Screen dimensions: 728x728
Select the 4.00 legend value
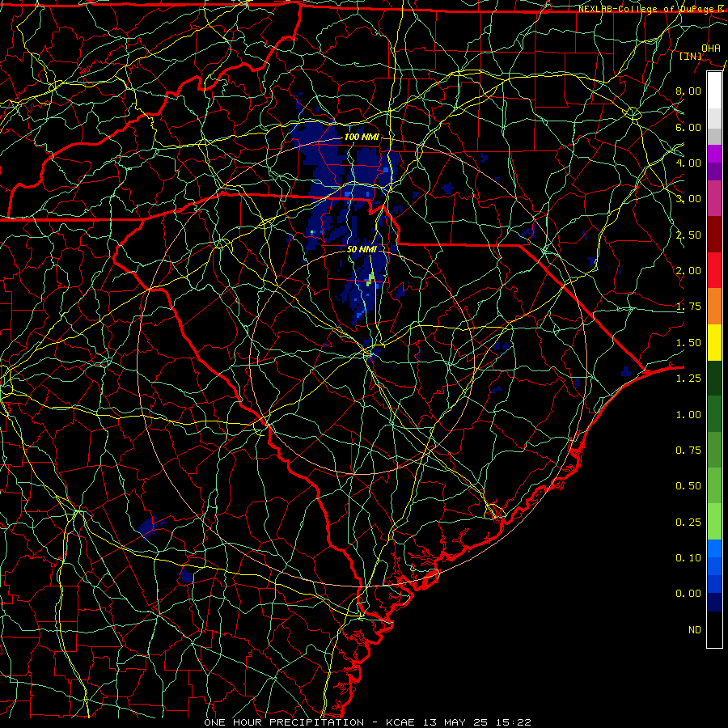(x=688, y=163)
